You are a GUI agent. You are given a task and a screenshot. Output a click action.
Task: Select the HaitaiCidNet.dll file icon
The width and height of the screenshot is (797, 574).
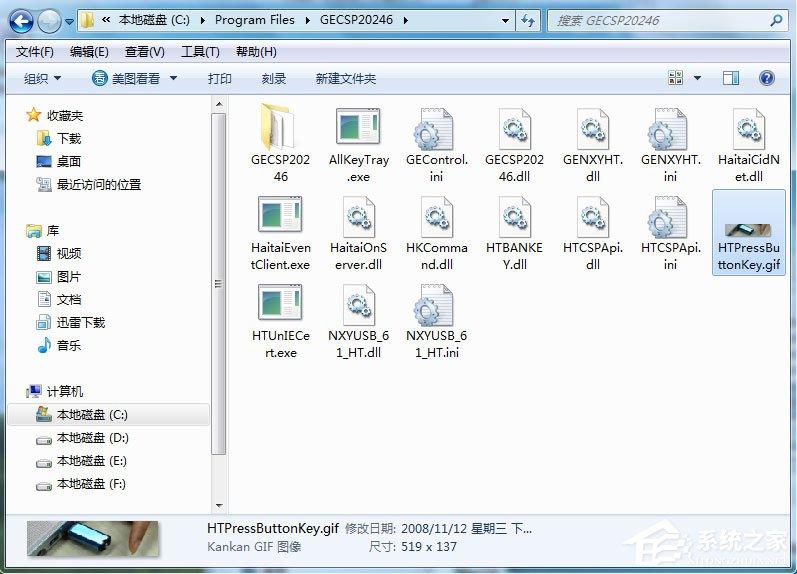[x=748, y=128]
